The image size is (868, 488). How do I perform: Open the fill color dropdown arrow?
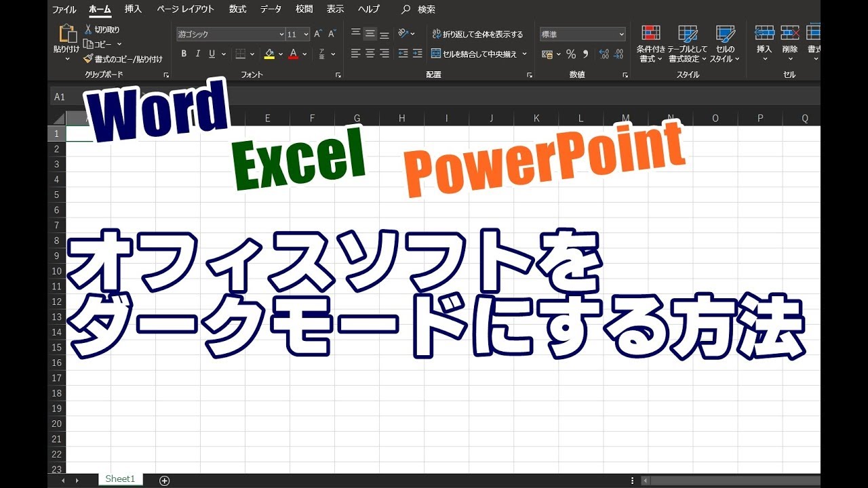click(x=281, y=54)
